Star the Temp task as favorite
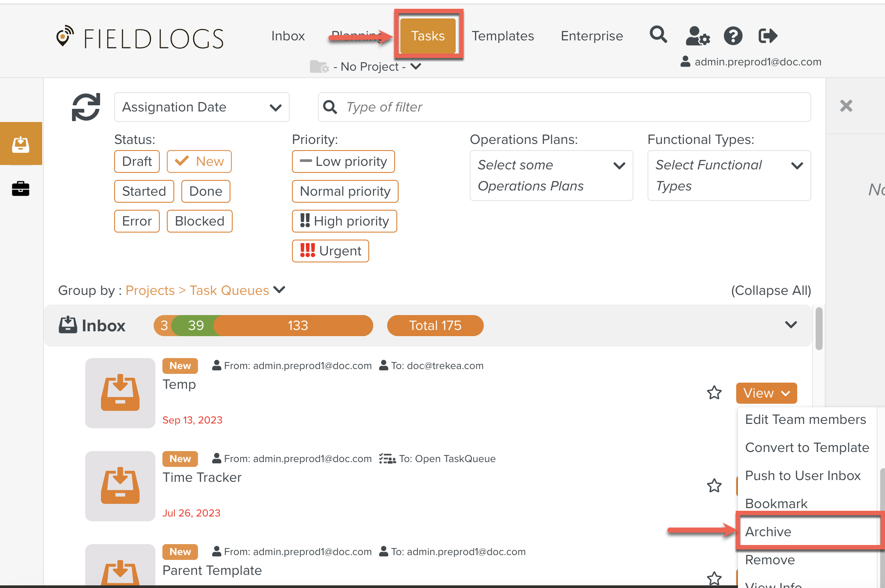Image resolution: width=885 pixels, height=588 pixels. coord(714,393)
